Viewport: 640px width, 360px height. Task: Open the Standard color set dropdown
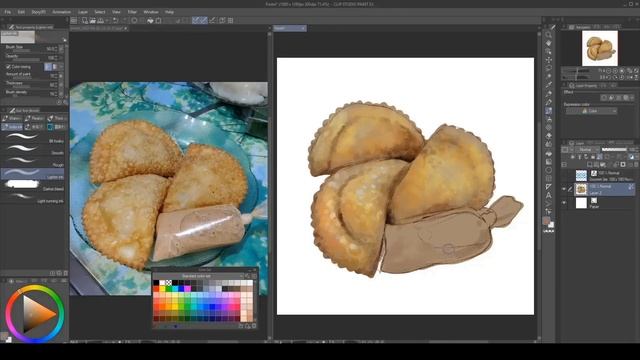coord(198,276)
